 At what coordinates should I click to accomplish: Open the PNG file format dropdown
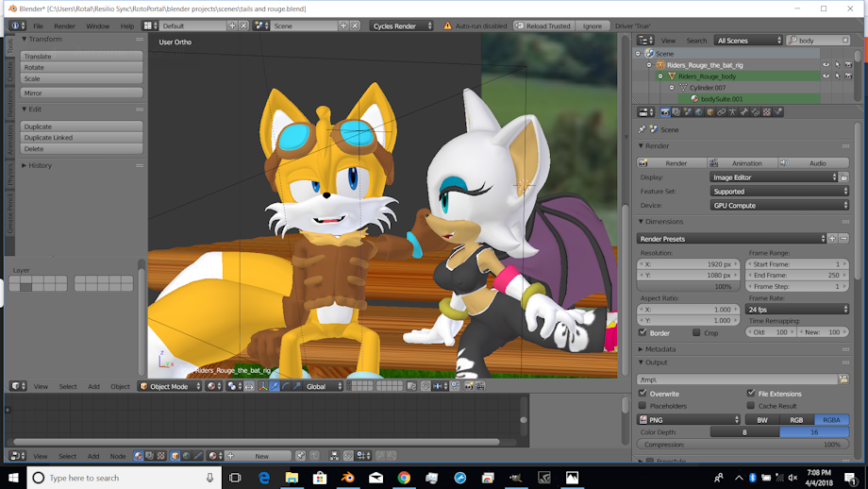[x=689, y=420]
